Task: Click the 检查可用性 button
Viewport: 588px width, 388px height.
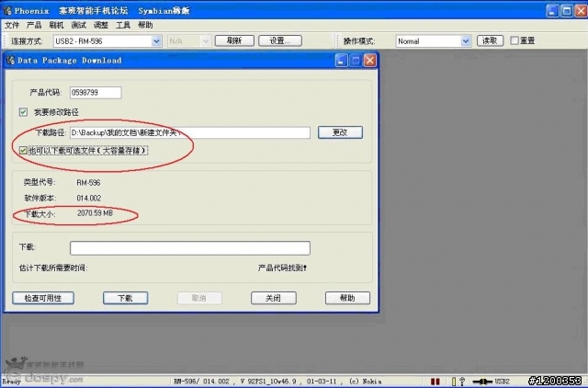Action: 43,298
